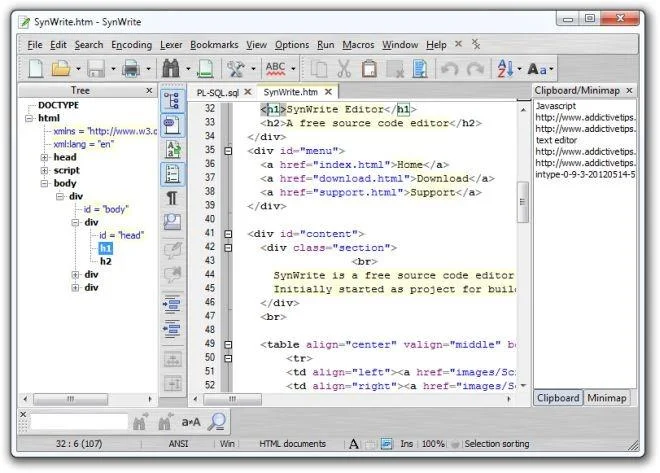Click the ANSI encoding in status bar
660x473 pixels.
[178, 444]
